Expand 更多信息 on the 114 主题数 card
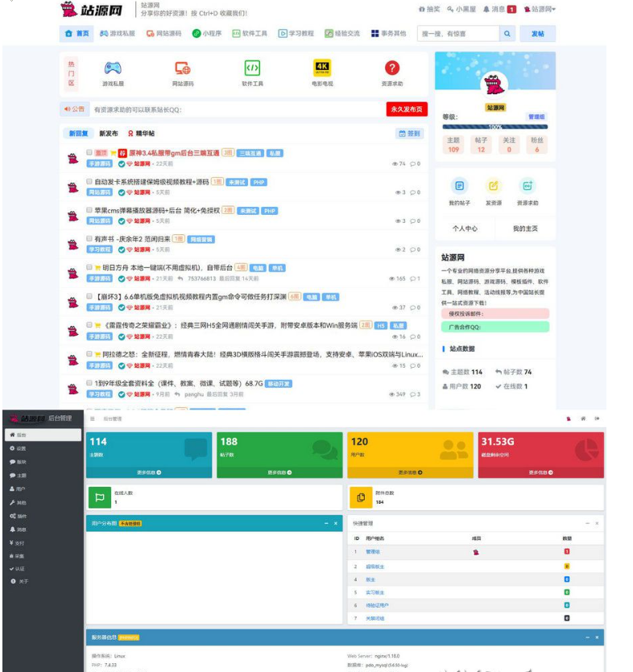 click(149, 472)
